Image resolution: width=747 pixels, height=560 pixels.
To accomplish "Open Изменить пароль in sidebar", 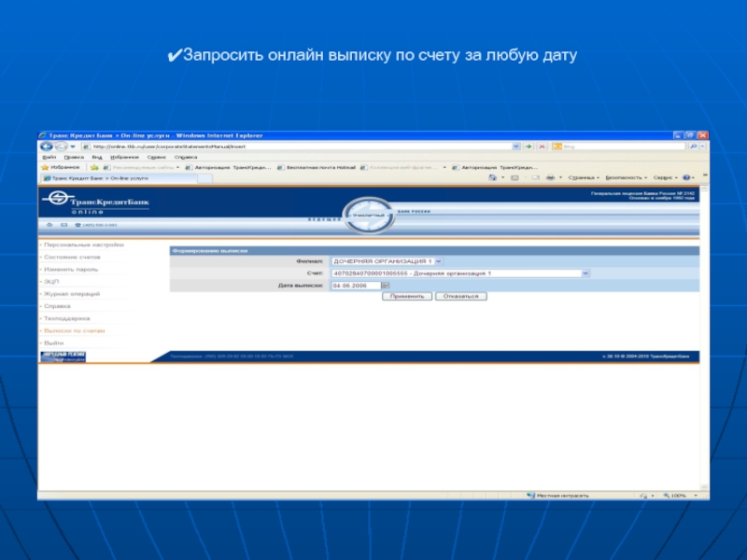I will [71, 270].
